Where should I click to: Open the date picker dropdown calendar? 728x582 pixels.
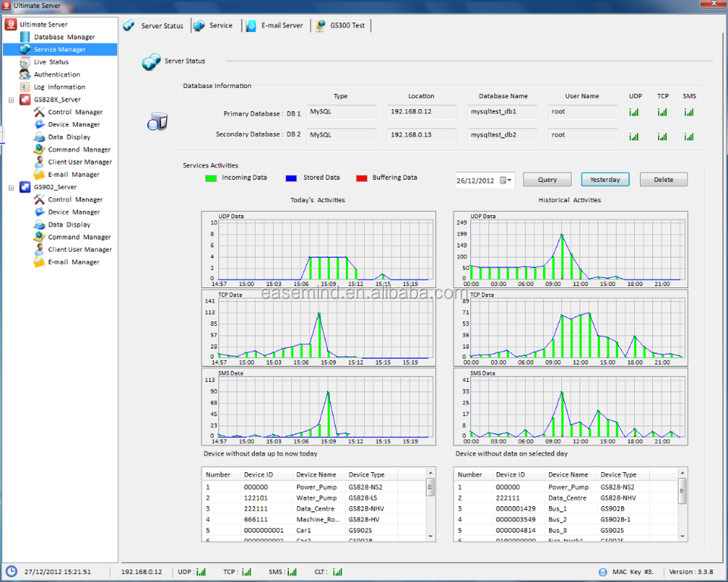pyautogui.click(x=506, y=180)
